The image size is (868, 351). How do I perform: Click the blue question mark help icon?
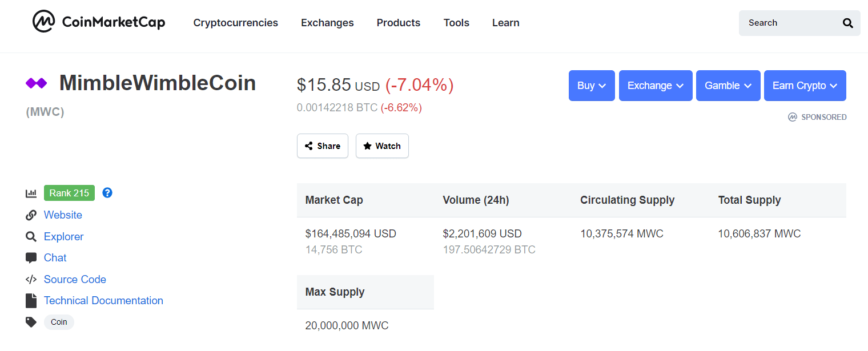pyautogui.click(x=107, y=193)
